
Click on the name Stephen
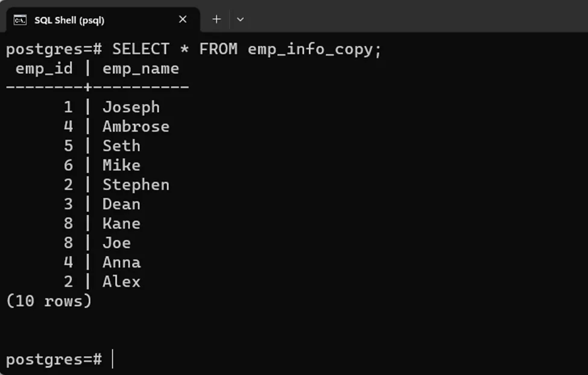(136, 185)
